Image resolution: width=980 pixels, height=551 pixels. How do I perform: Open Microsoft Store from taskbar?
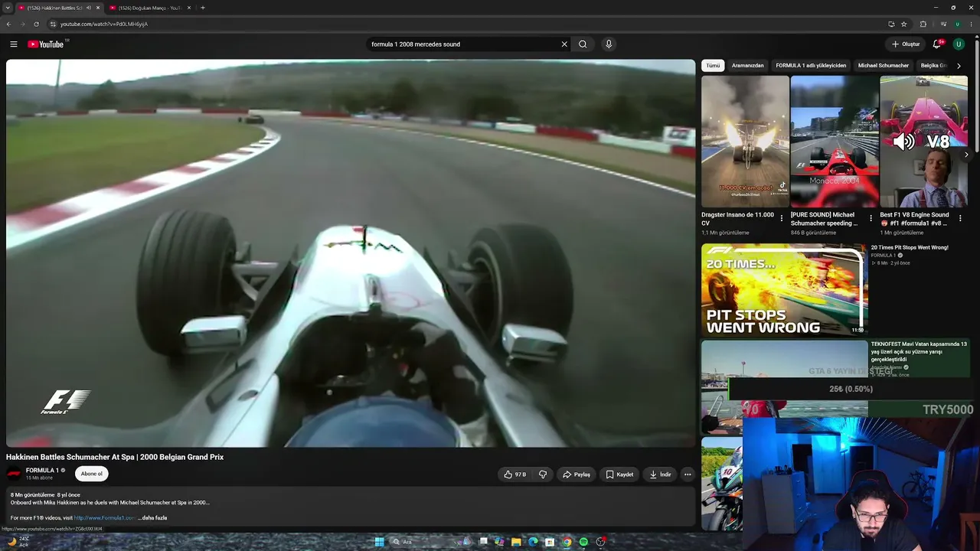coord(550,542)
